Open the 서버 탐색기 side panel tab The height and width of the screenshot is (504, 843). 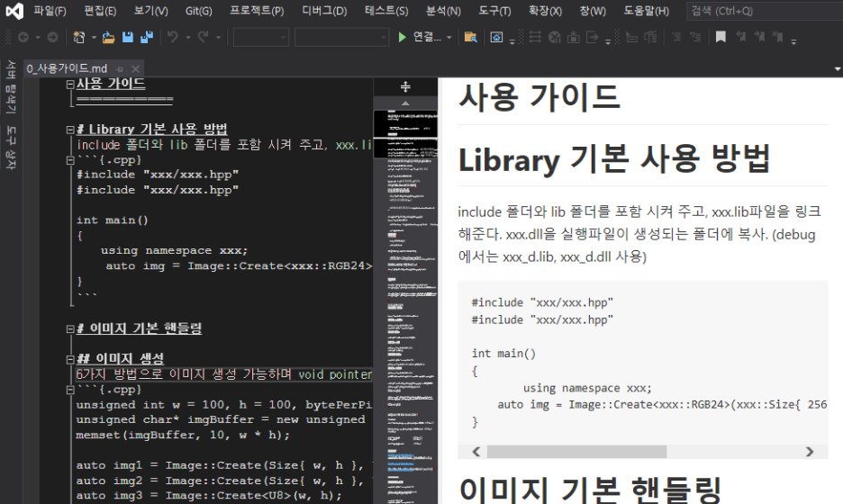tap(11, 87)
